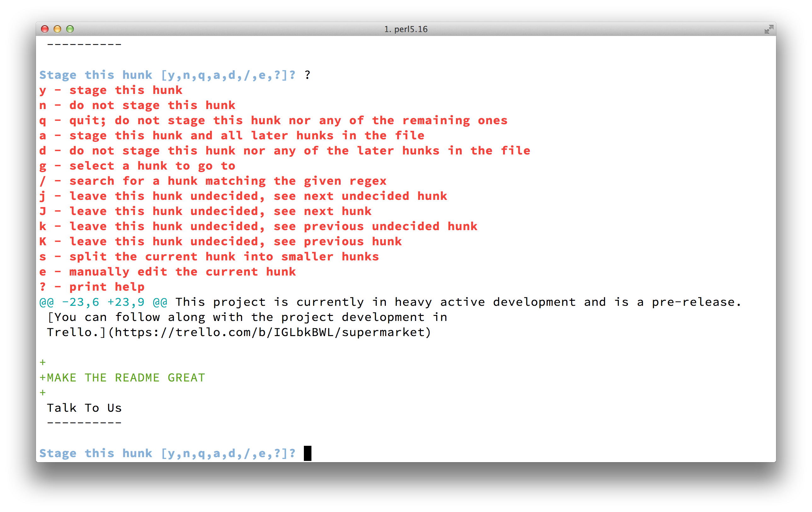Image resolution: width=812 pixels, height=512 pixels.
Task: Click the line 'n - do not stage this hunk'
Action: (x=137, y=106)
